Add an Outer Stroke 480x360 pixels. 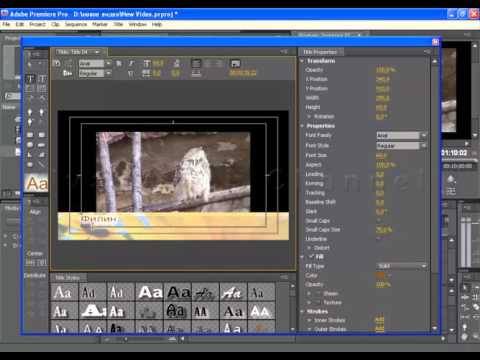point(380,329)
